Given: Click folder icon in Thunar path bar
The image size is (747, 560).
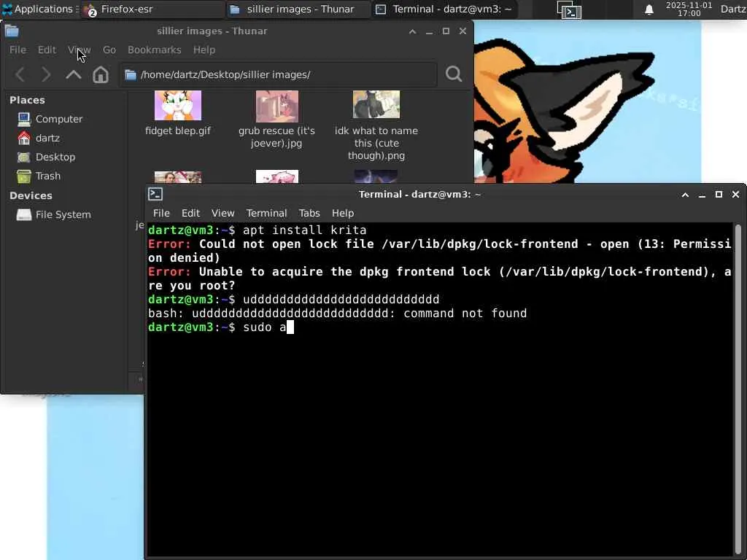Looking at the screenshot, I should coord(130,74).
